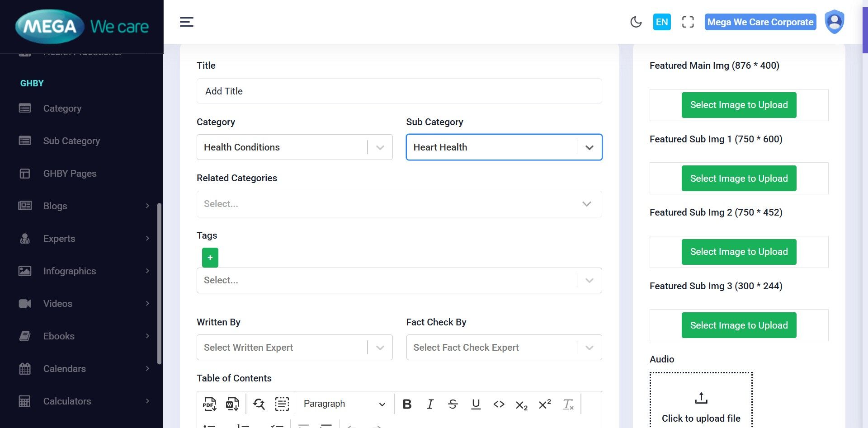Image resolution: width=868 pixels, height=428 pixels.
Task: Open GHBY Pages in the sidebar
Action: pyautogui.click(x=70, y=174)
